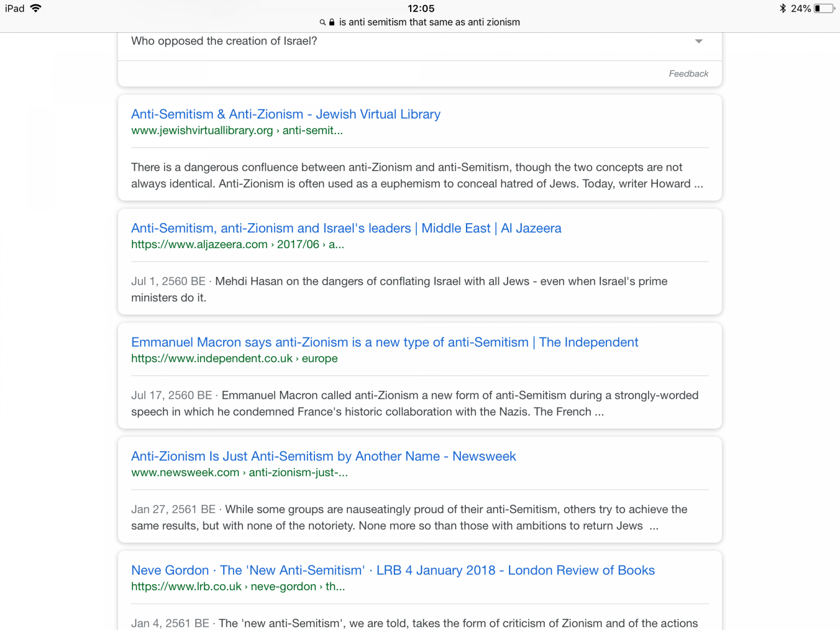This screenshot has height=630, width=840.
Task: Select the Mehdi Hasan snippet text
Action: tap(399, 289)
